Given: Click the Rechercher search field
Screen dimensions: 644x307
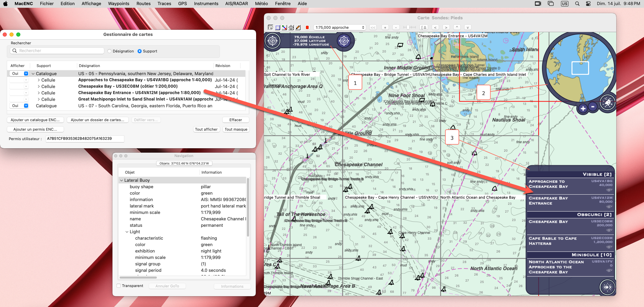Looking at the screenshot, I should pos(57,51).
